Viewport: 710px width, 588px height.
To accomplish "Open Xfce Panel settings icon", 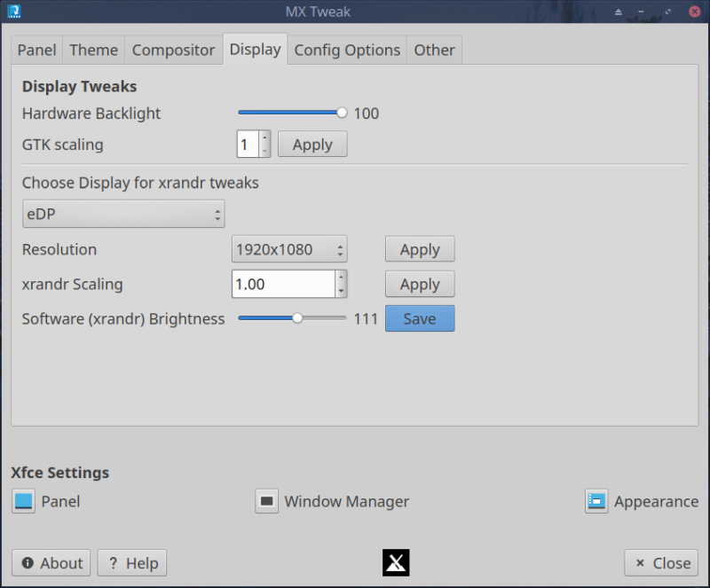I will 24,501.
